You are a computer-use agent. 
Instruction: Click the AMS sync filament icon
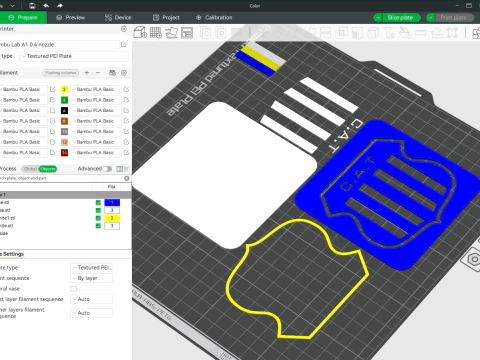point(112,73)
